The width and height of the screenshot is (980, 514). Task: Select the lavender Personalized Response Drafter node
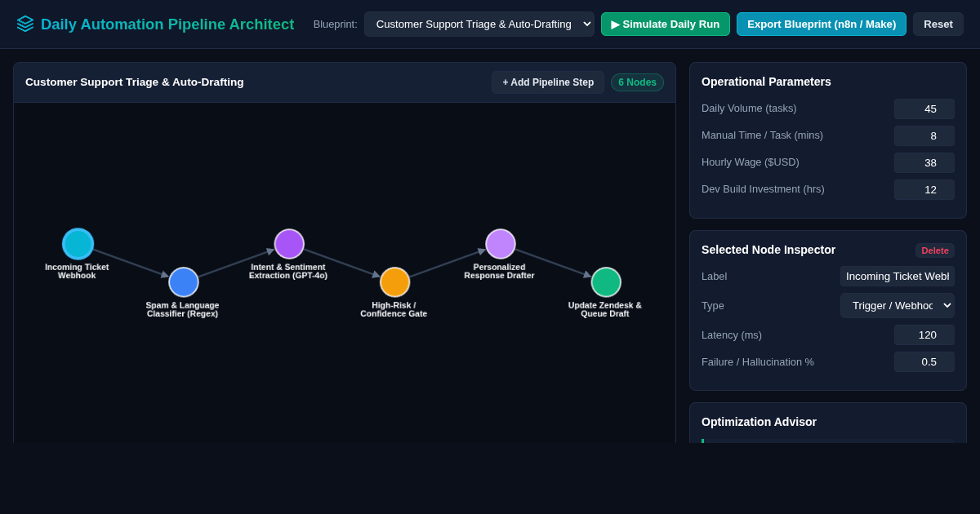pyautogui.click(x=501, y=244)
